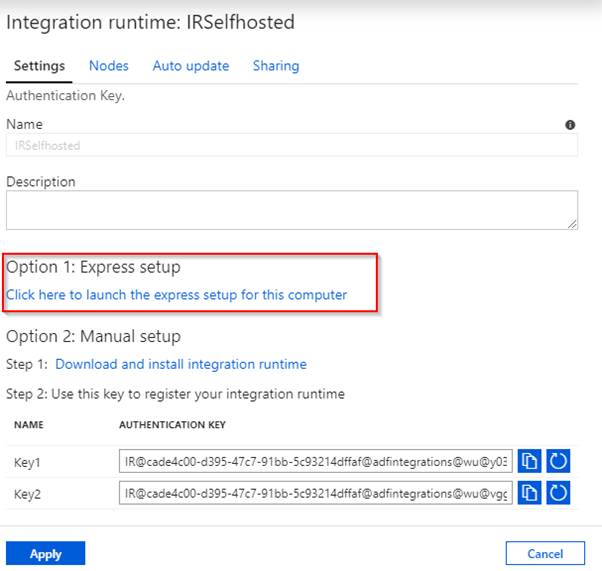
Task: Click the NAME column header
Action: (29, 424)
